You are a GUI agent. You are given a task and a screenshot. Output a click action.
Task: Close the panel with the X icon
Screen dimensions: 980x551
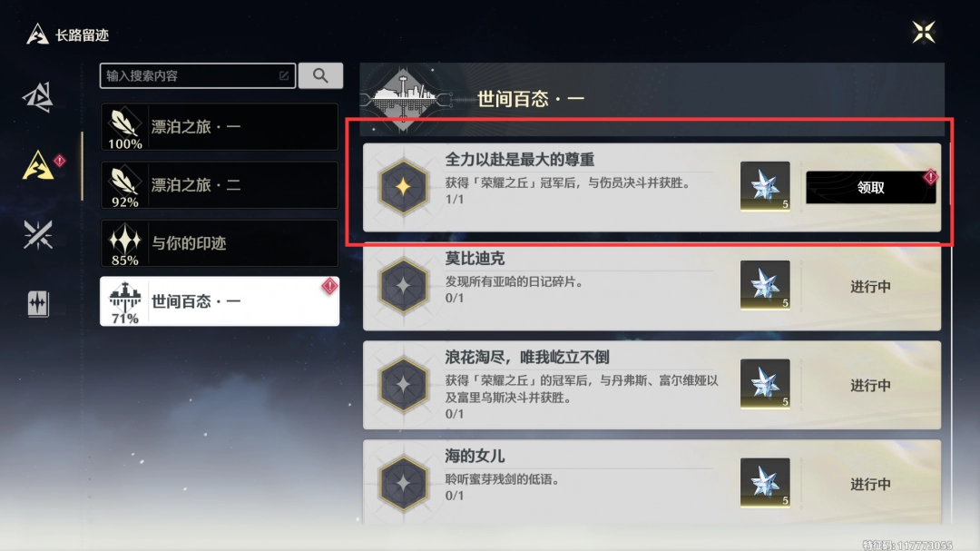923,32
